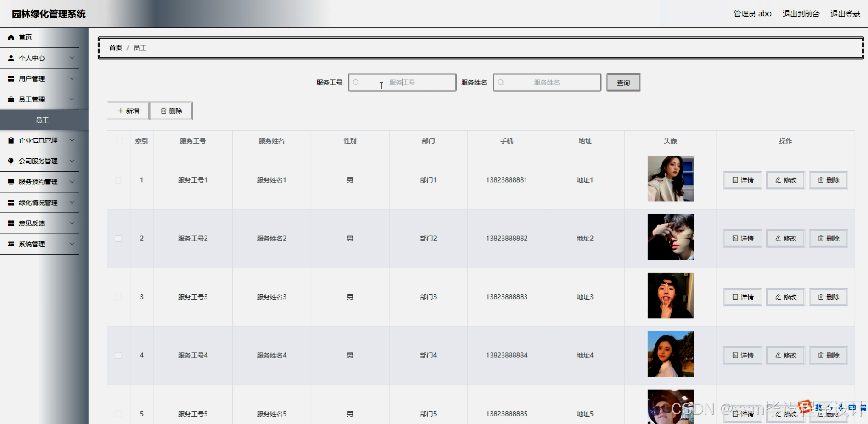The width and height of the screenshot is (868, 424).
Task: Click the 修改 pencil icon in row 1
Action: (778, 180)
